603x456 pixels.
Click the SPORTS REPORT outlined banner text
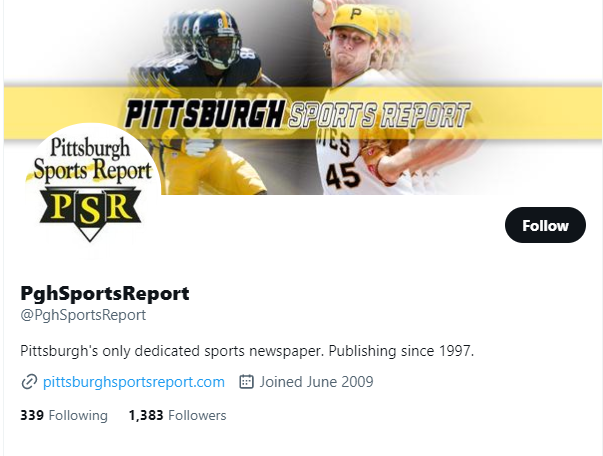[379, 115]
